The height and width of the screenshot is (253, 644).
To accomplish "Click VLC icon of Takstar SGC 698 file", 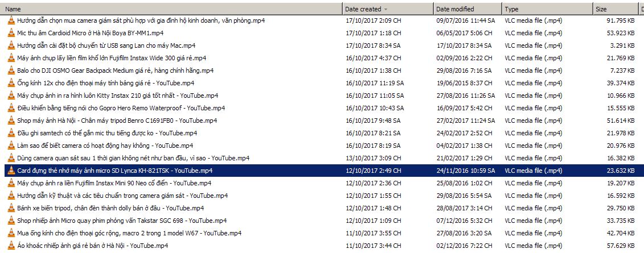I will coord(11,221).
